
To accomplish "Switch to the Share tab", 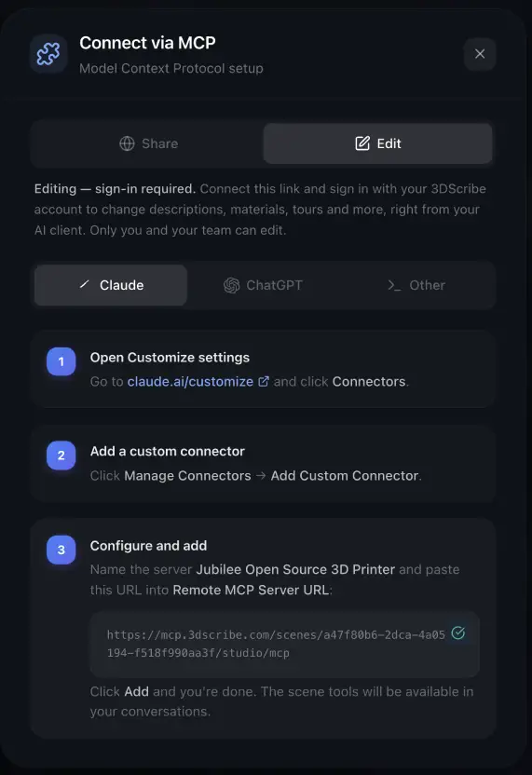I will [x=149, y=143].
